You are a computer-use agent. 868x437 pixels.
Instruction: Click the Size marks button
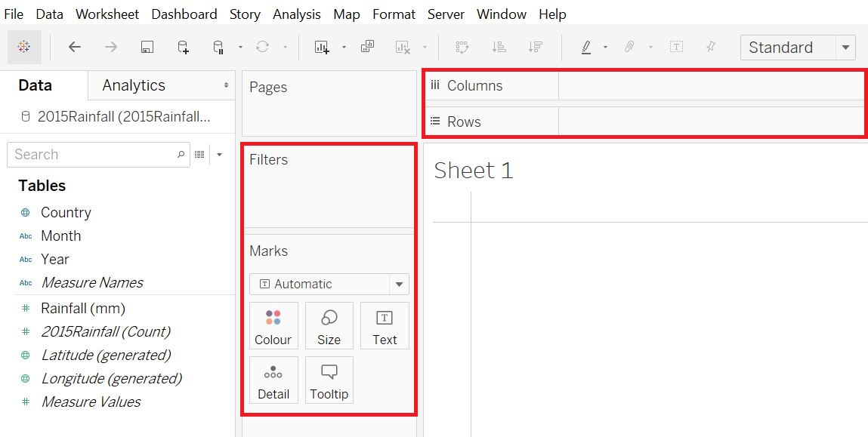click(329, 326)
